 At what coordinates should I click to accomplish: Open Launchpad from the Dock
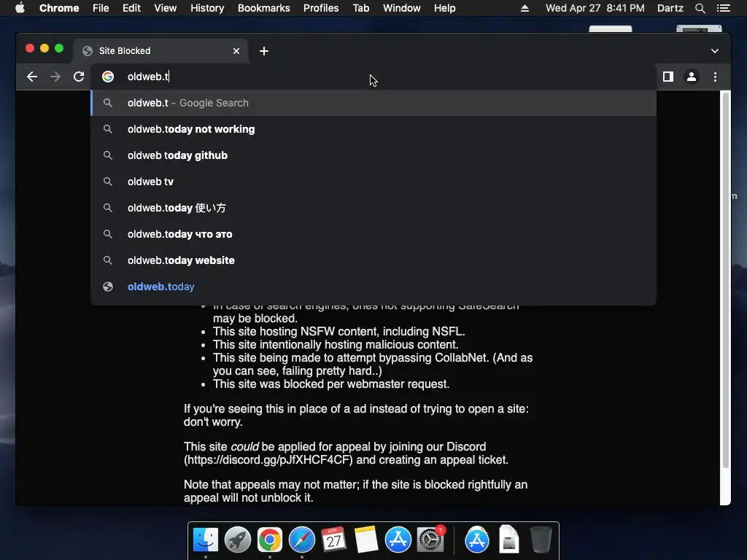point(238,540)
